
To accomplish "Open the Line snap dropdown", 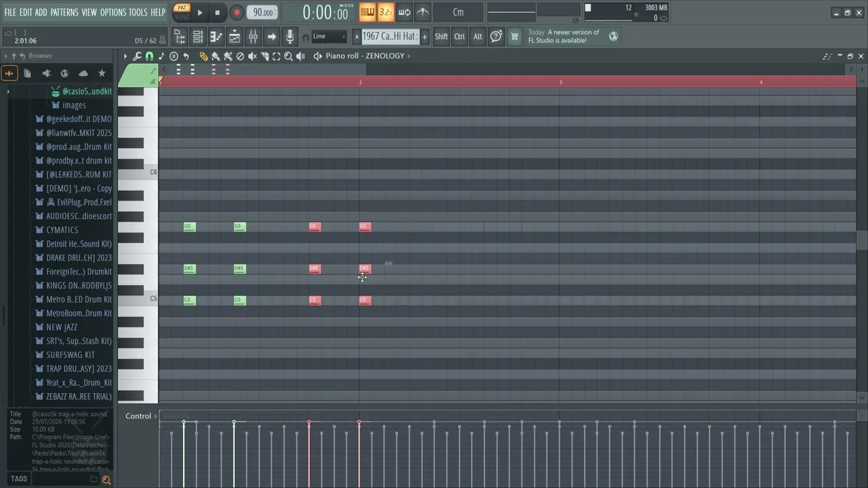I will coord(329,37).
